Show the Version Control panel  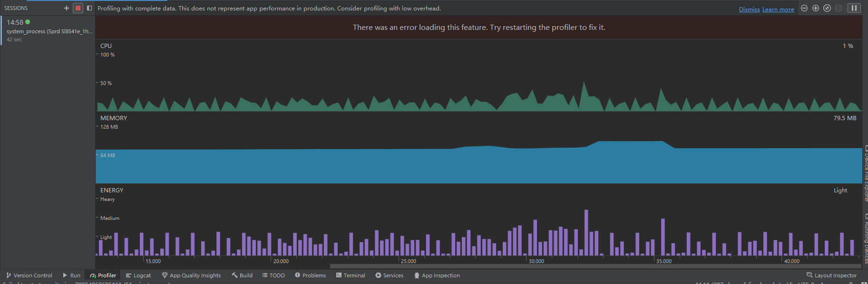[29, 275]
